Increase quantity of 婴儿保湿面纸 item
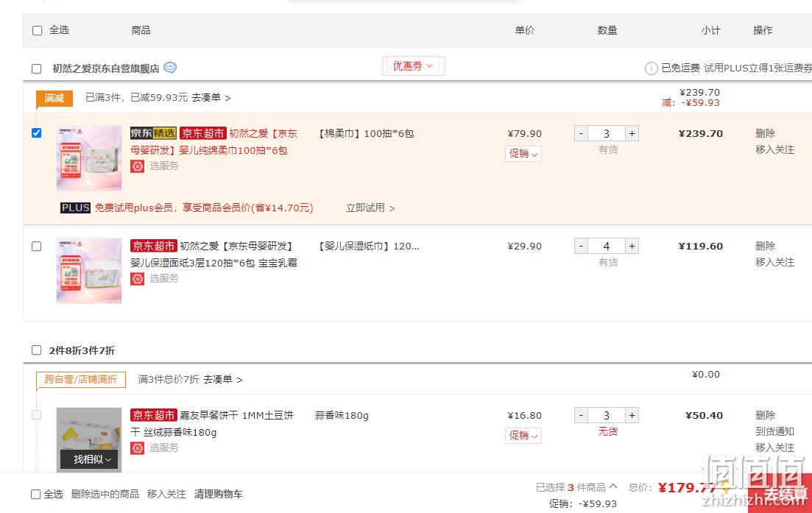Image resolution: width=812 pixels, height=513 pixels. pos(632,246)
